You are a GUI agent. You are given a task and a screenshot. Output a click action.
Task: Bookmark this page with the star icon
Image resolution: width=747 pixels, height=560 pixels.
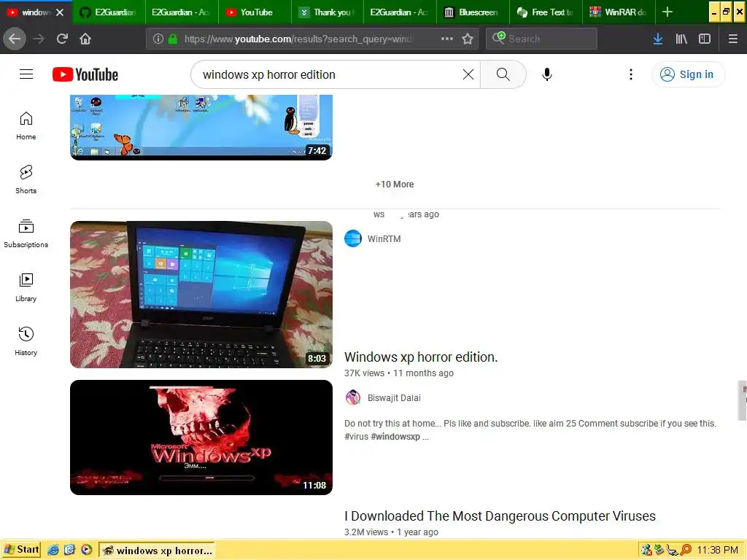468,39
